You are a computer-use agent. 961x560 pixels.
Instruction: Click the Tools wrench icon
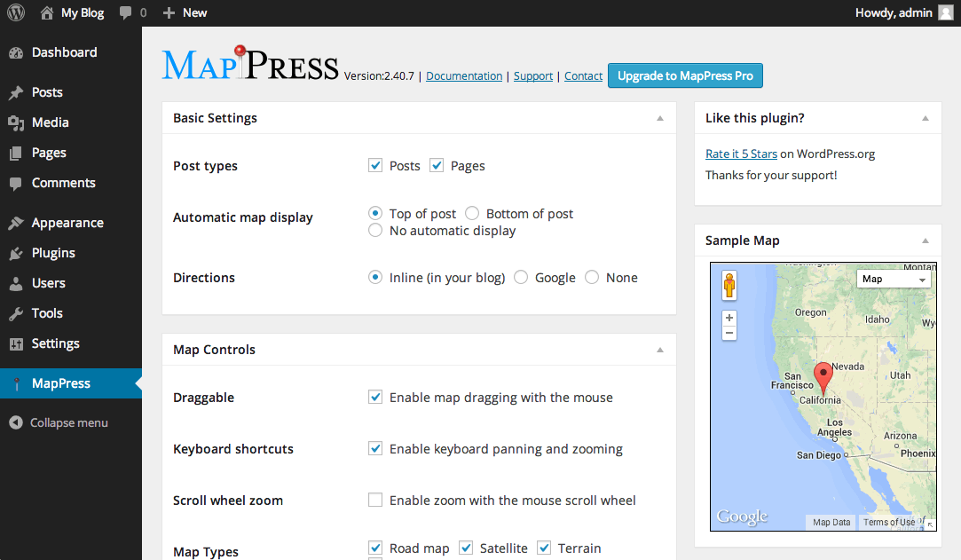point(16,313)
